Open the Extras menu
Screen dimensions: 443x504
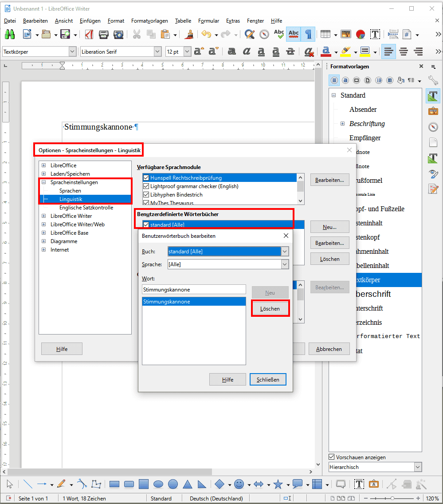point(233,21)
